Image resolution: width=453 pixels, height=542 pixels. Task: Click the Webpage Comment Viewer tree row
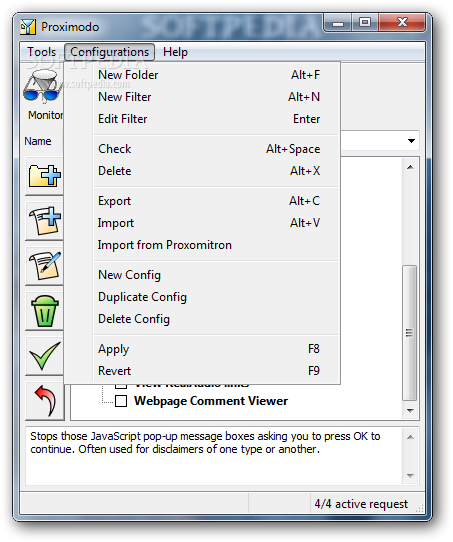tap(211, 401)
